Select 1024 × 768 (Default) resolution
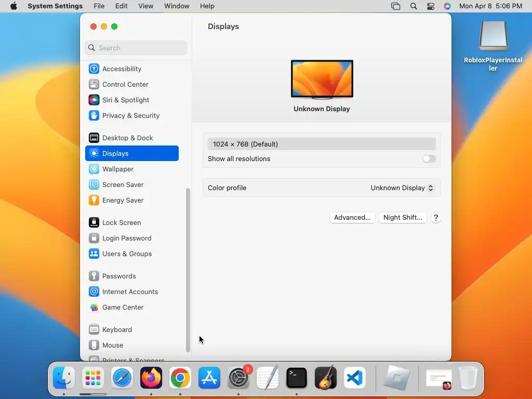 [322, 144]
